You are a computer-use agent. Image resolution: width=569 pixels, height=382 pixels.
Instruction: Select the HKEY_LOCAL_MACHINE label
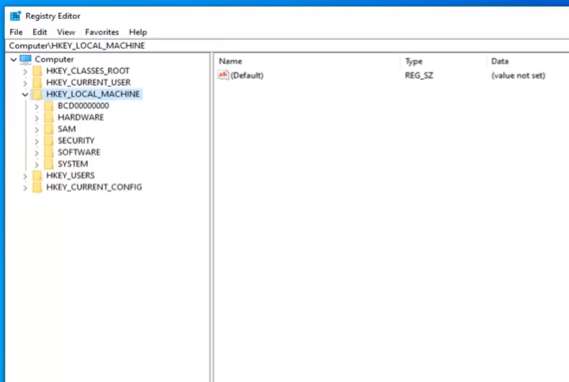[x=93, y=94]
